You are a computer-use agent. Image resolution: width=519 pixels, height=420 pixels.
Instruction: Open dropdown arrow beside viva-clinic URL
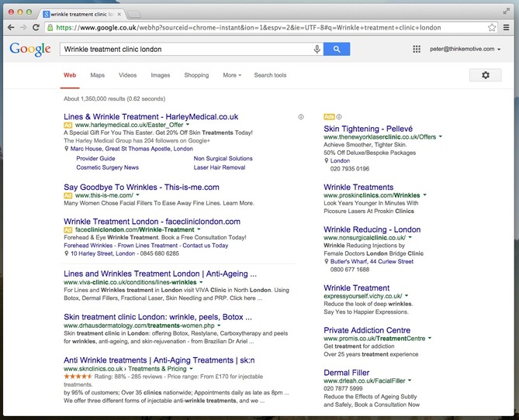click(201, 282)
